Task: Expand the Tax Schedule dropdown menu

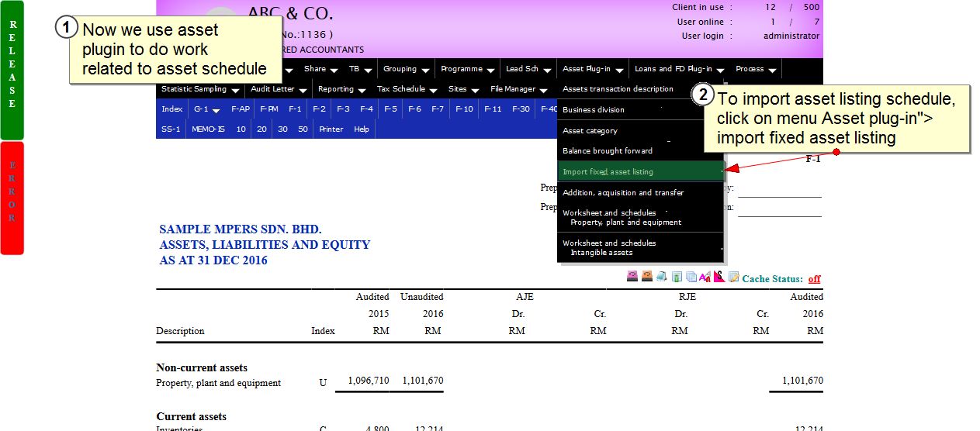Action: pos(406,89)
